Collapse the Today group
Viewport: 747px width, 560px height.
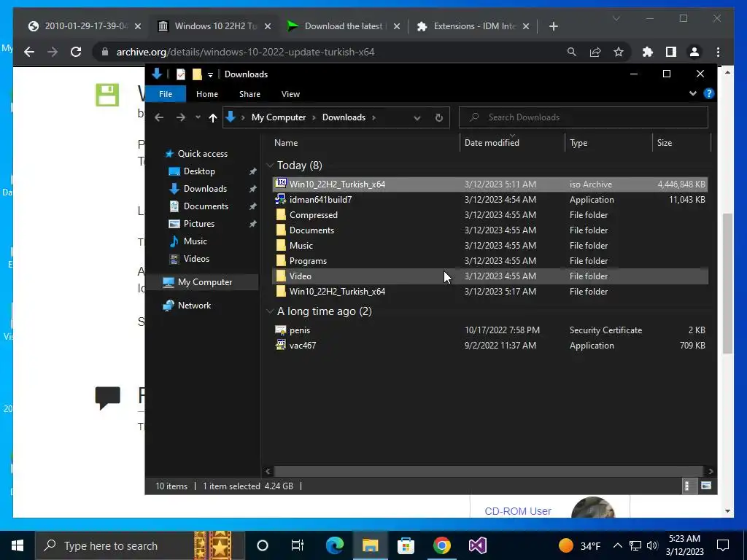coord(270,166)
